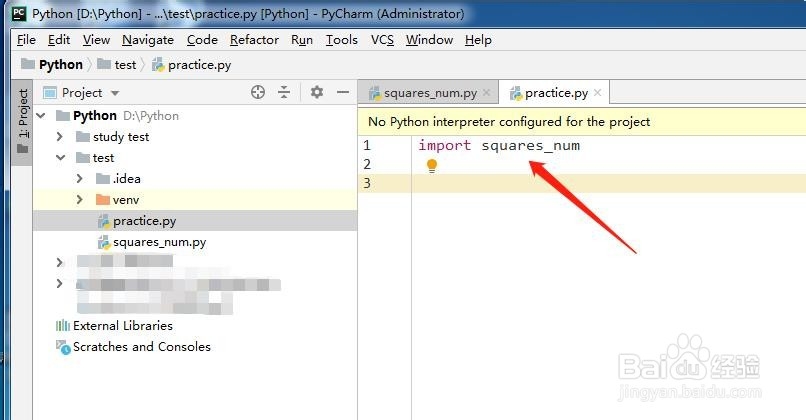The height and width of the screenshot is (420, 806).
Task: Open the Navigate menu
Action: (x=148, y=40)
